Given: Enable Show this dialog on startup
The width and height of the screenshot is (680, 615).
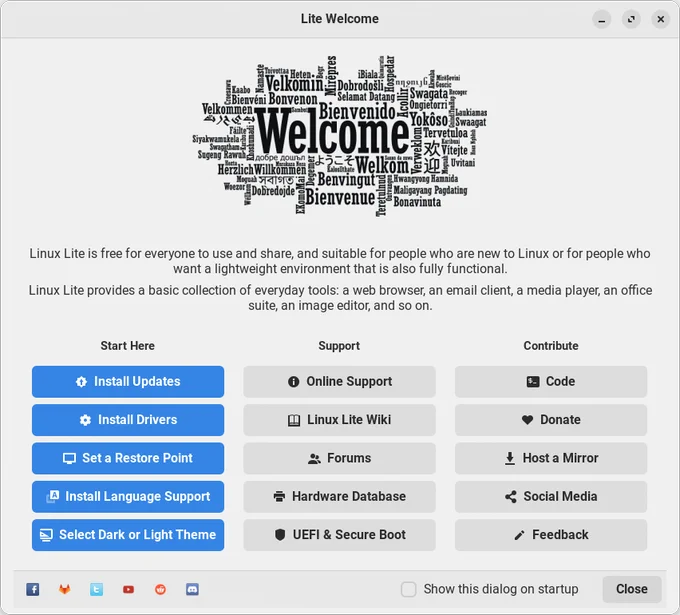Looking at the screenshot, I should [408, 589].
